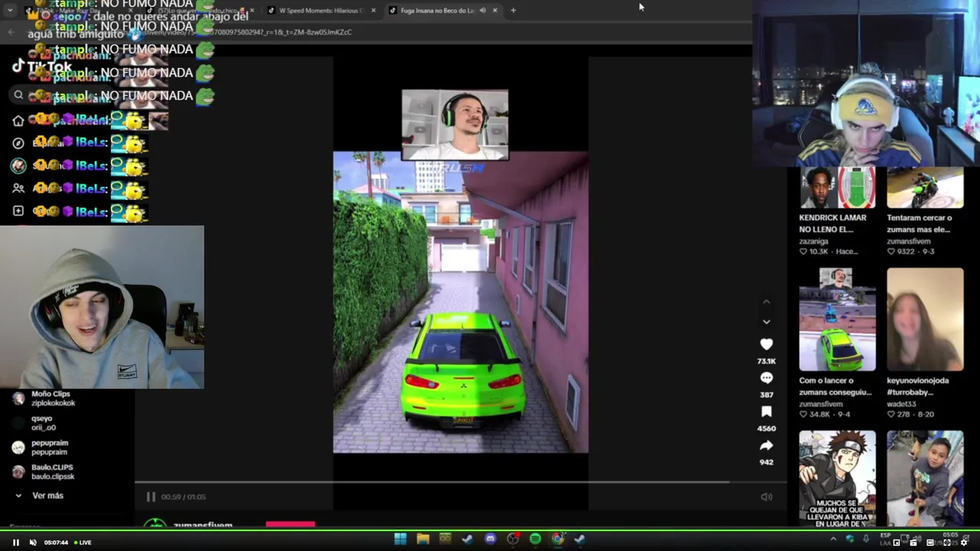The image size is (980, 551).
Task: Open the Friends icon in TikTok sidebar
Action: point(18,188)
